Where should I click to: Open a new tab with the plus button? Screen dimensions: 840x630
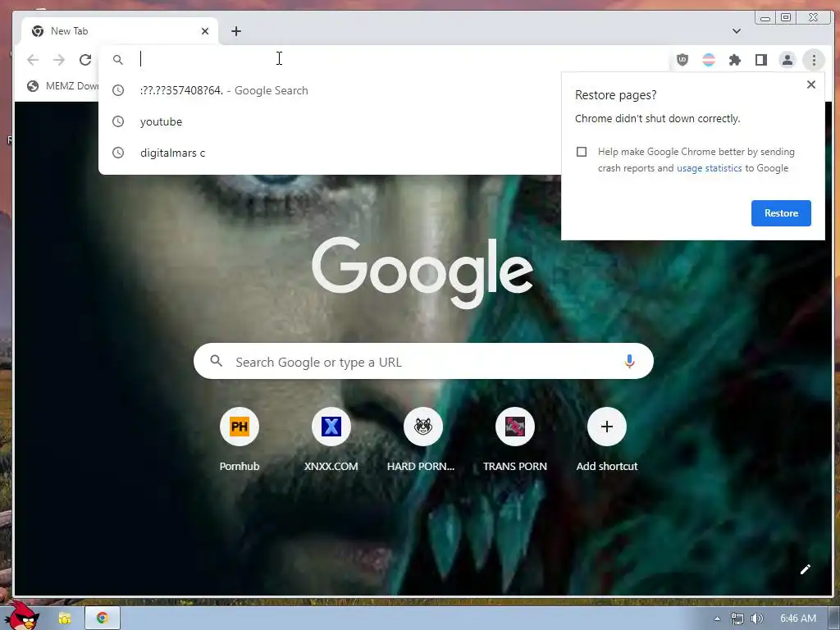click(236, 31)
